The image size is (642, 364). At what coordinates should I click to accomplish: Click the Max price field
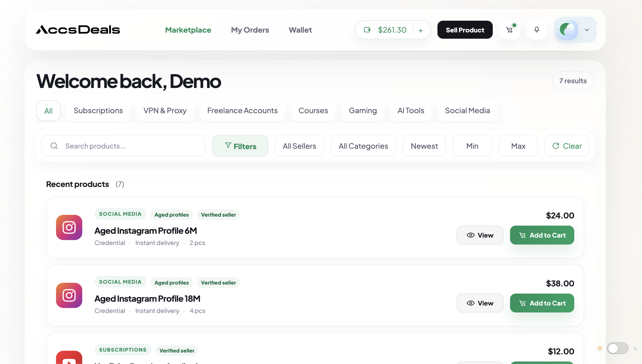(x=518, y=146)
